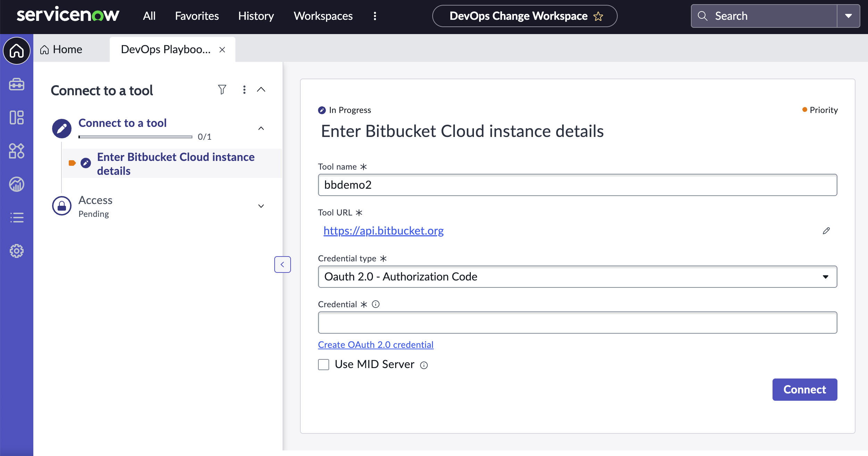The image size is (868, 456).
Task: Click the Credential input field
Action: 578,323
